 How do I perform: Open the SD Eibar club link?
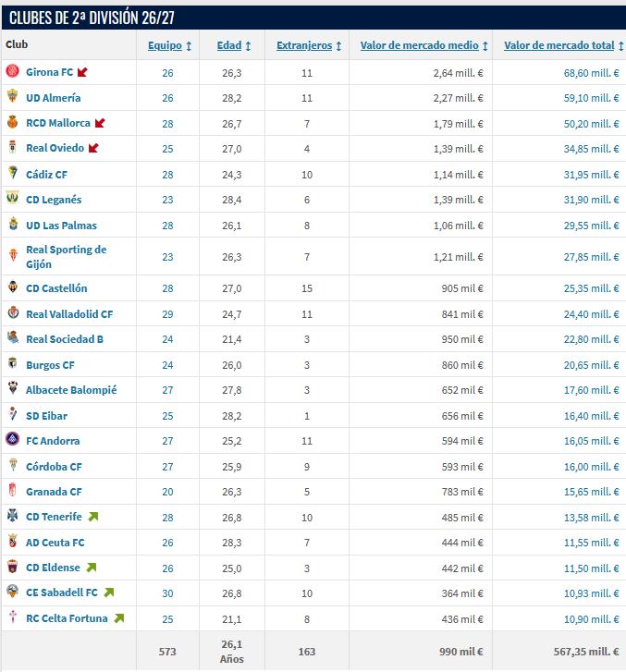click(x=47, y=416)
